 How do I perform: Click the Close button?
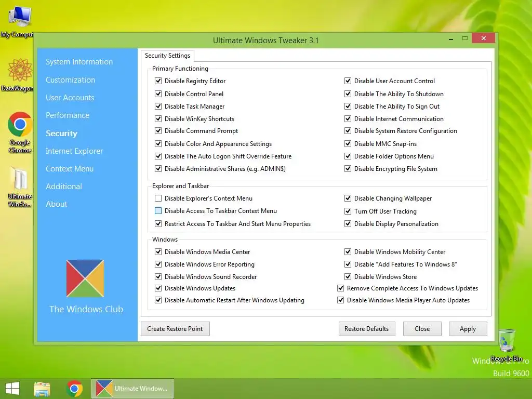[422, 329]
